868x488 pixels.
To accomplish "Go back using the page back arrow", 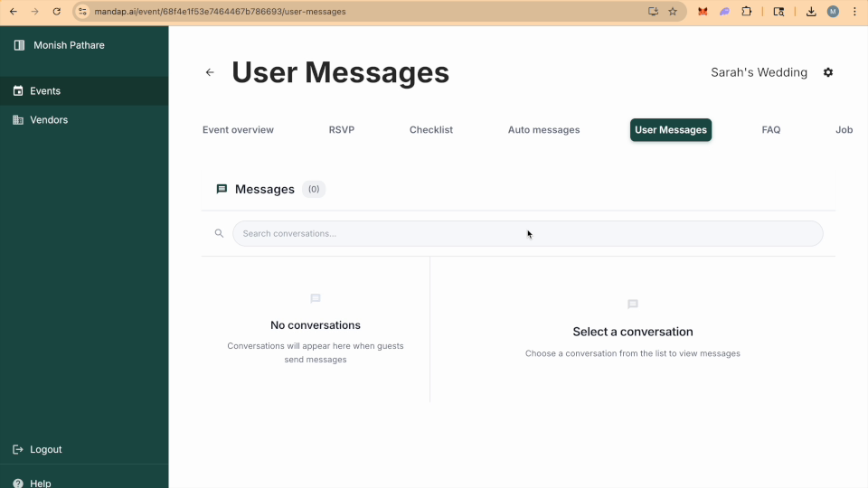I will point(210,72).
